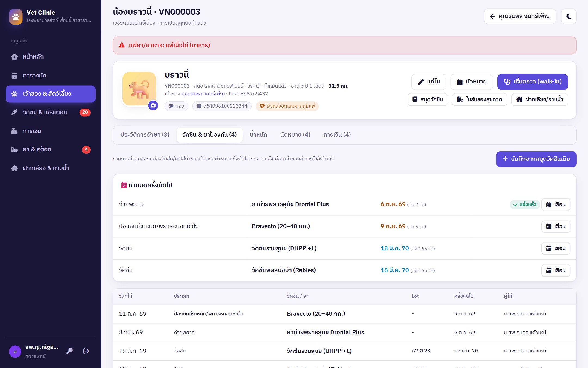Screen dimensions: 588x368
Task: Click microchip number 764098100223344 chip
Action: pos(222,106)
